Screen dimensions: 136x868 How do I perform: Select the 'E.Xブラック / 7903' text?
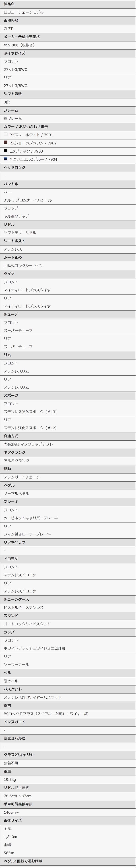click(x=26, y=151)
